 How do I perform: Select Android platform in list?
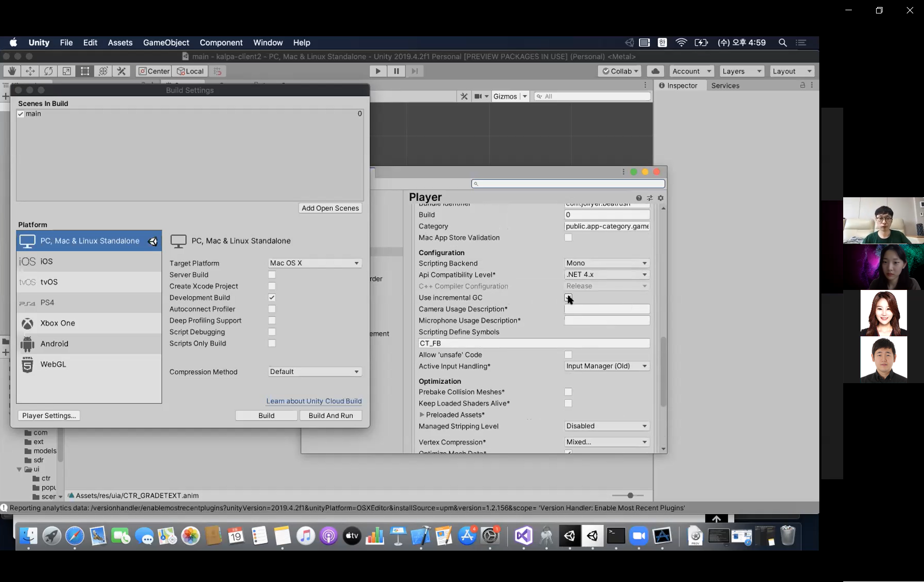click(54, 344)
